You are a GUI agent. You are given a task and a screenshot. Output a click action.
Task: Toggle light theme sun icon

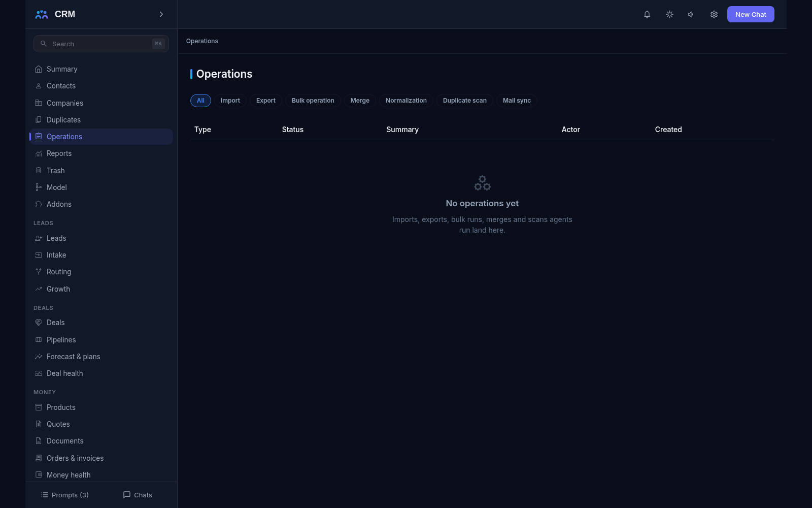coord(669,14)
